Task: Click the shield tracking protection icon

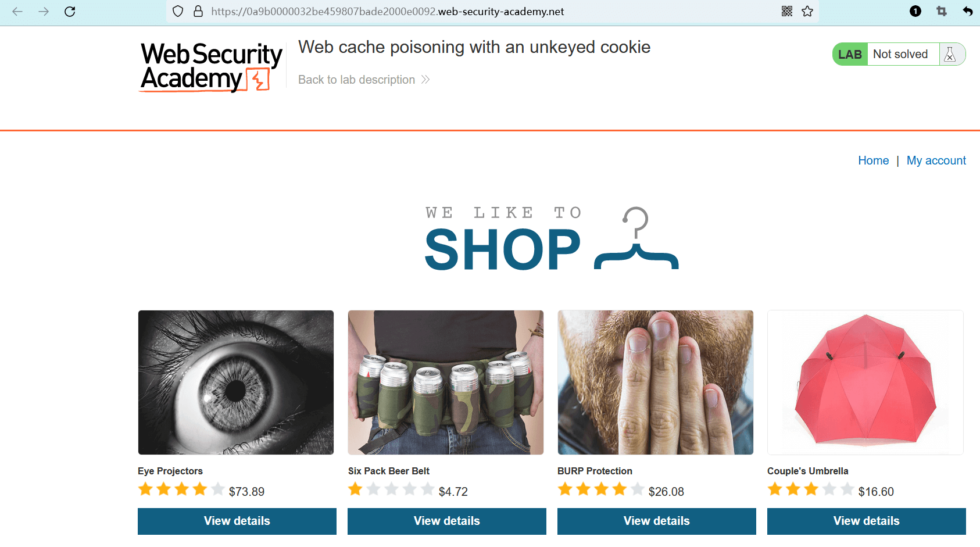Action: 178,12
